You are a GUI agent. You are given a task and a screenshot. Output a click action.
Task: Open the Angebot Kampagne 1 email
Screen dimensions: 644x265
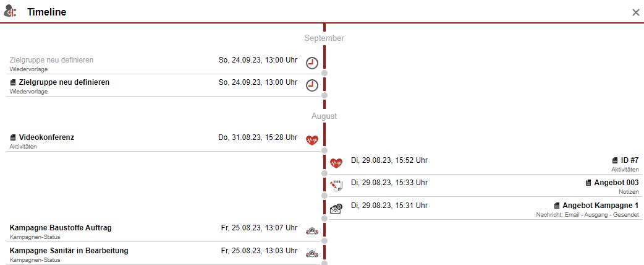click(600, 206)
